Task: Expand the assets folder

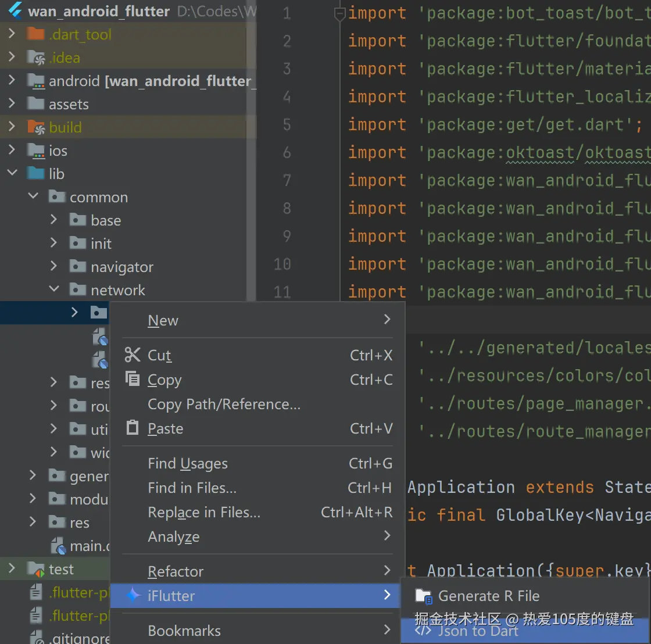Action: tap(12, 103)
